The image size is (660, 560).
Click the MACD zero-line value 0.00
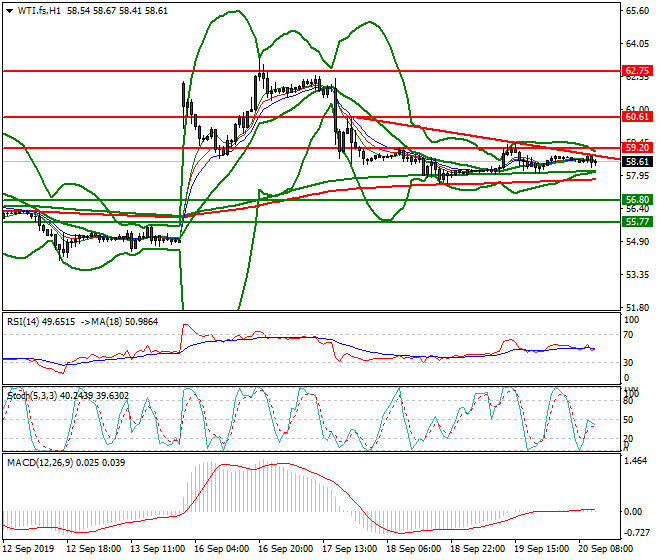633,512
